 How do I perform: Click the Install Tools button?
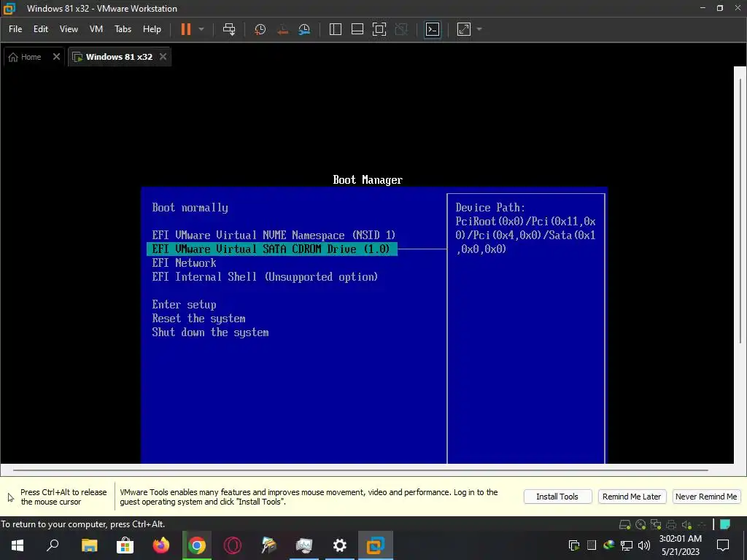tap(557, 497)
